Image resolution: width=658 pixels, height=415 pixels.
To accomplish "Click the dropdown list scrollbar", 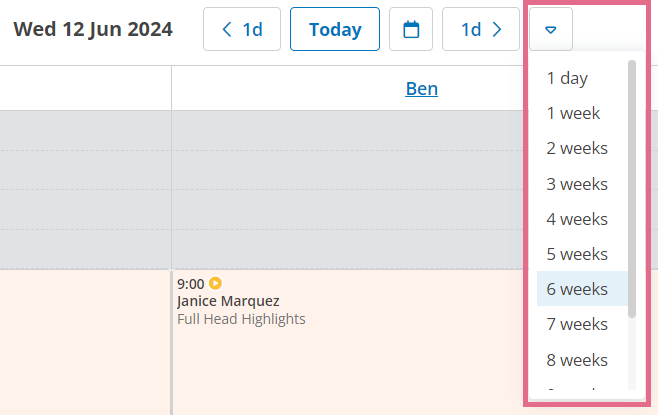I will 632,189.
